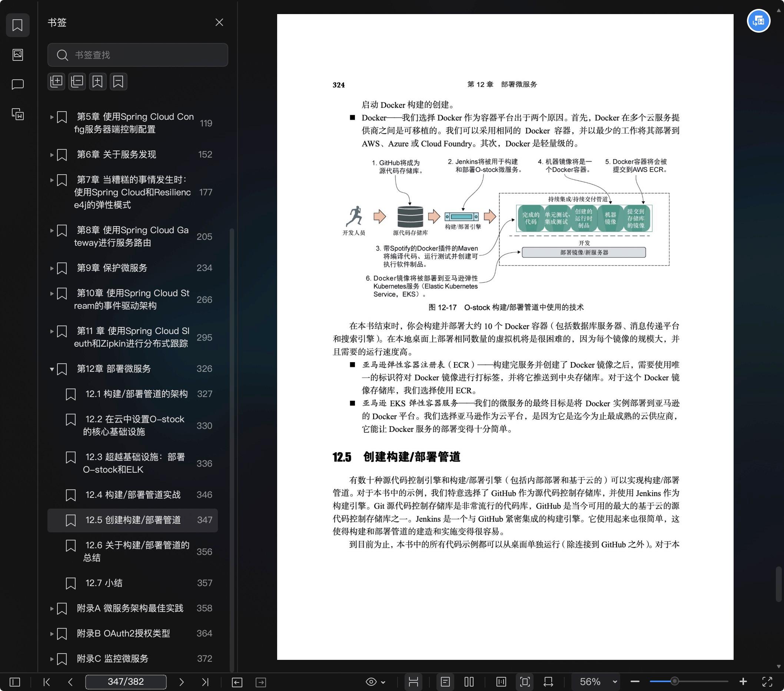Expand the 第7章 Resilience4j bookmark
The width and height of the screenshot is (784, 691).
tap(52, 179)
